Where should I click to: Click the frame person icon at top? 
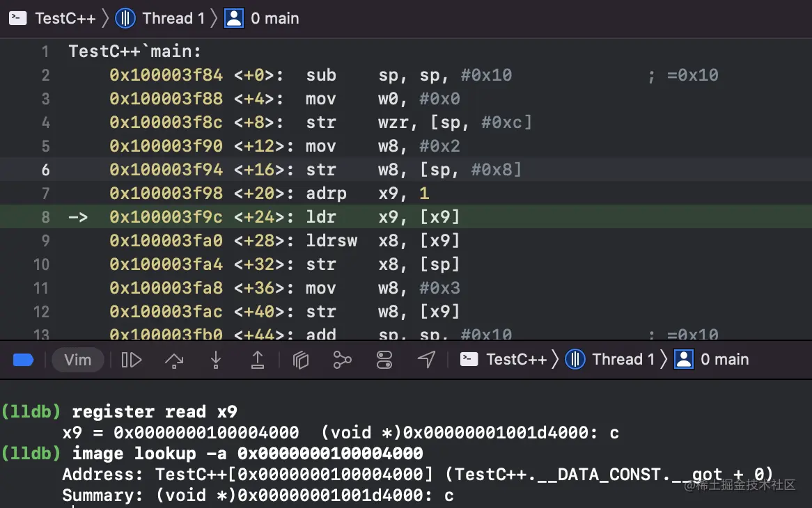point(233,19)
